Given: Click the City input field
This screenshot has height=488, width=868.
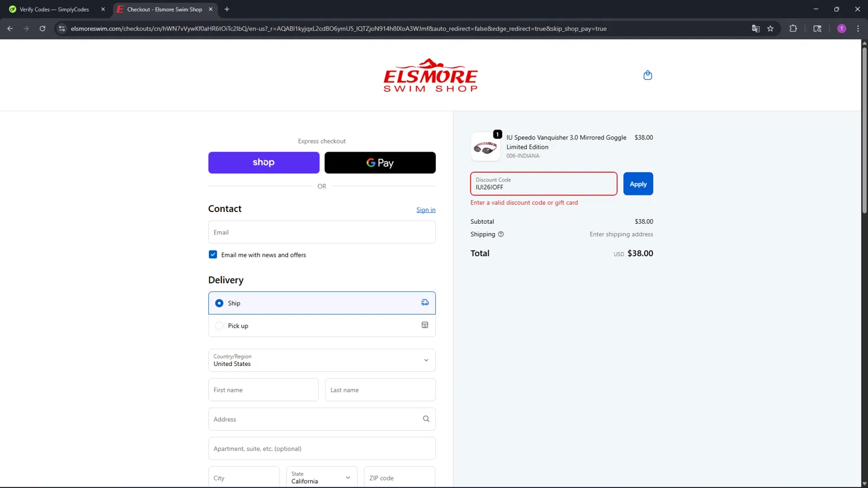Looking at the screenshot, I should click(244, 478).
